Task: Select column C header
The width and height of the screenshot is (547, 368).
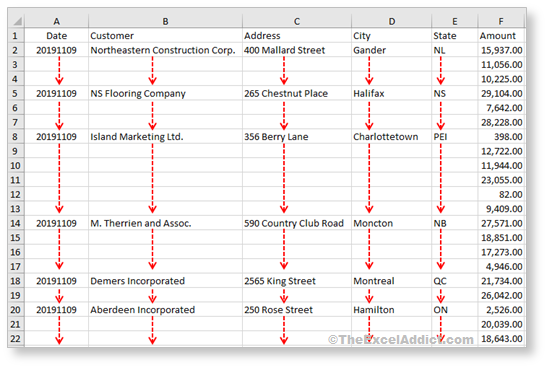Action: point(297,21)
